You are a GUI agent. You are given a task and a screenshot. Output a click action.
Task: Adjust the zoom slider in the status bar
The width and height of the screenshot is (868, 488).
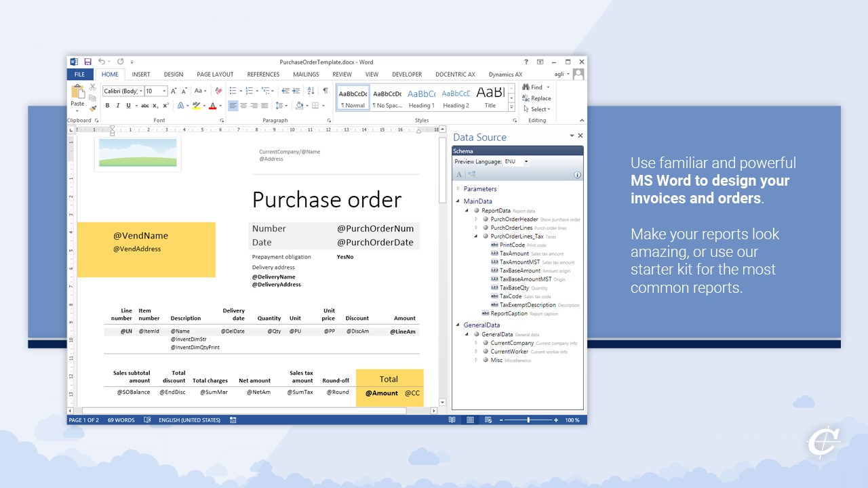click(x=529, y=420)
